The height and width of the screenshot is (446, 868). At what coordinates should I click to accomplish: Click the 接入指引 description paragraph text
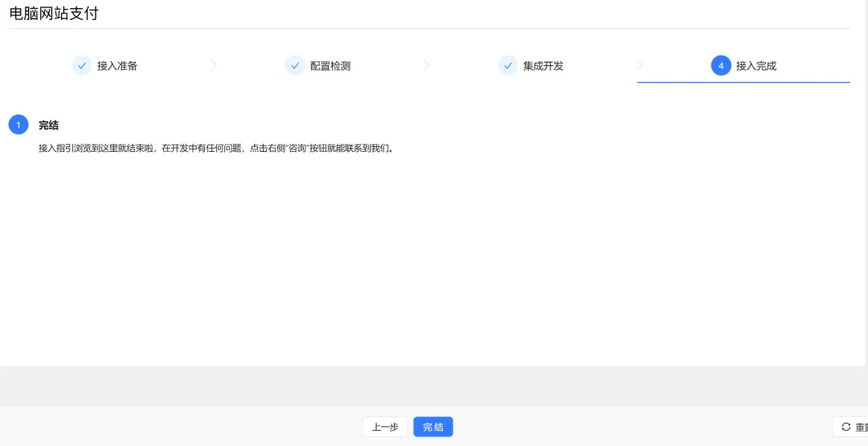click(x=215, y=149)
